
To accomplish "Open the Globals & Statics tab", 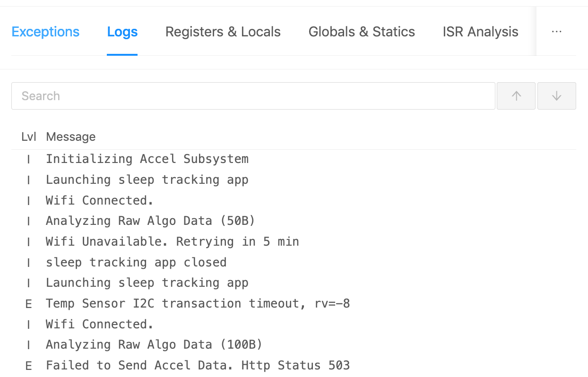I will [x=362, y=32].
